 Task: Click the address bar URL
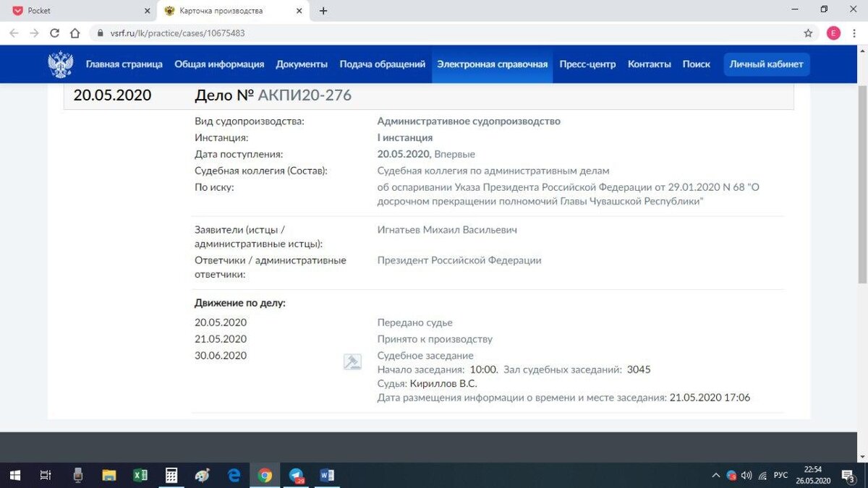pos(177,33)
